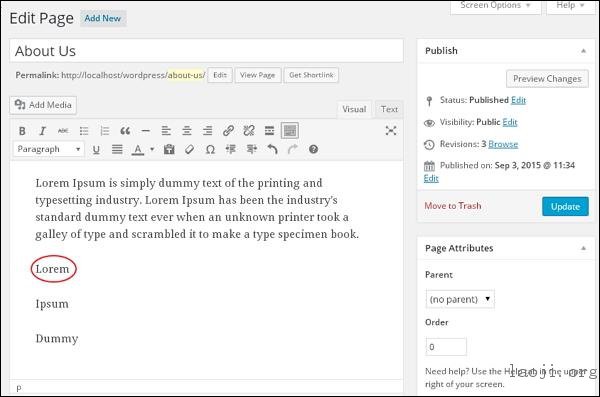Underline the selected text
The image size is (600, 397).
pos(96,149)
